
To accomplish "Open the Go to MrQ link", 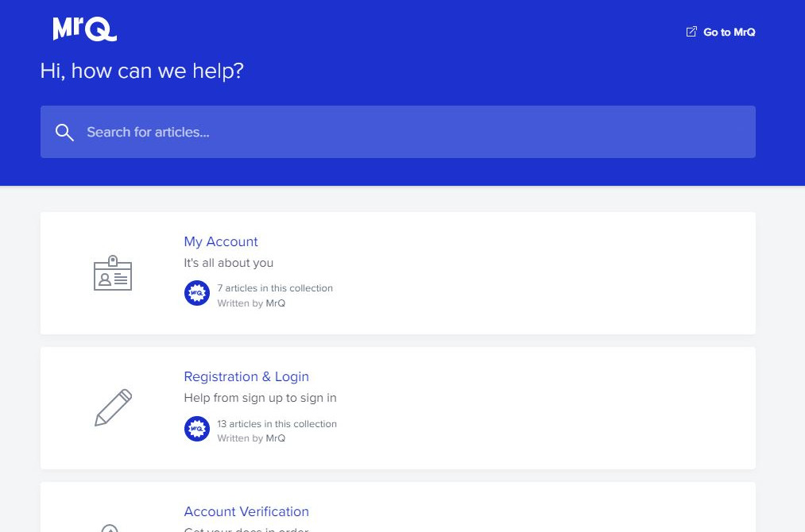I will point(721,32).
